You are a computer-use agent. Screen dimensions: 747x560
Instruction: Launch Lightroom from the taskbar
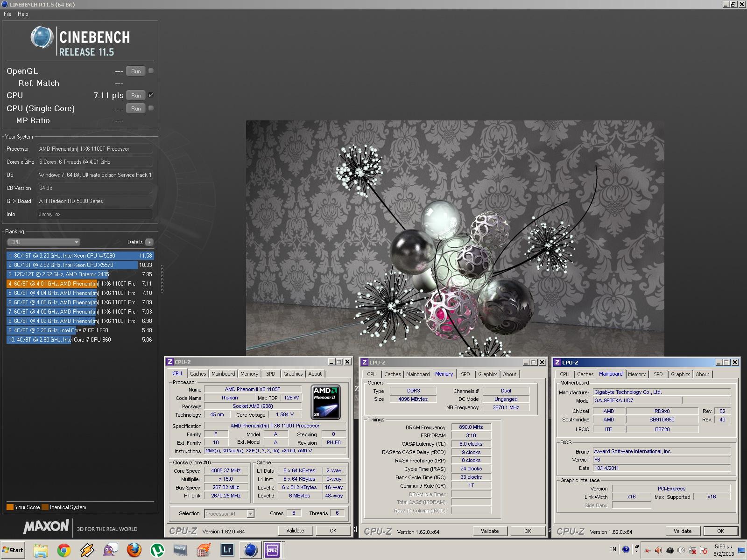227,550
